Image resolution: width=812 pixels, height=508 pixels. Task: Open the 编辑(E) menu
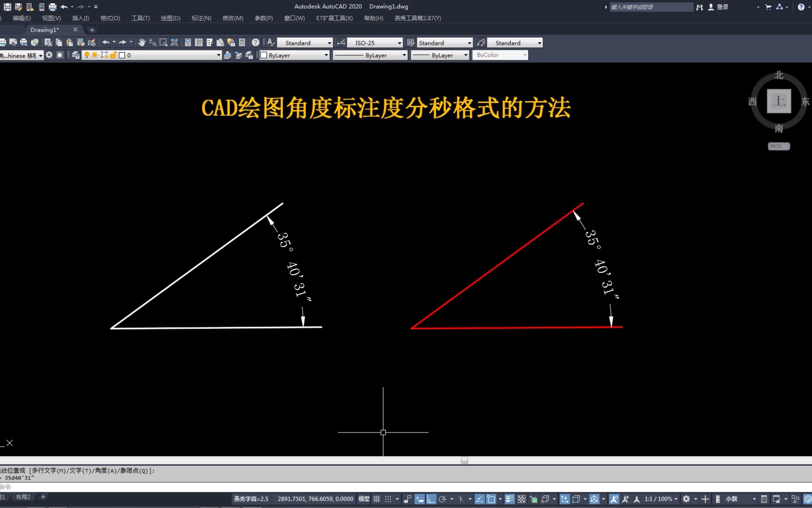[x=21, y=18]
